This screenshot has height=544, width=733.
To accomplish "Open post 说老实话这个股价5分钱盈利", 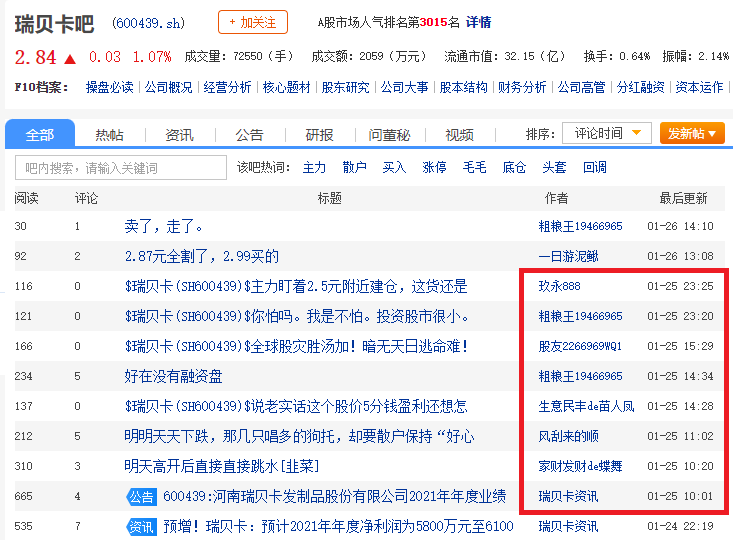I will (296, 406).
